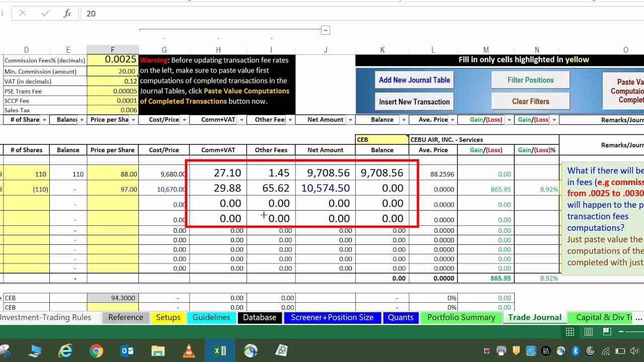Select the Trade Journal sheet tab
The image size is (644, 362).
coord(535,317)
